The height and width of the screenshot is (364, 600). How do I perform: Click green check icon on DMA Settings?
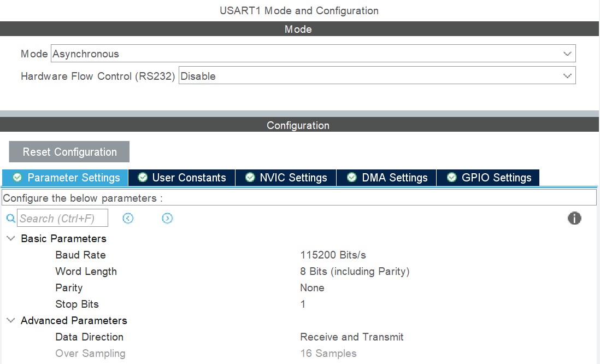[352, 178]
